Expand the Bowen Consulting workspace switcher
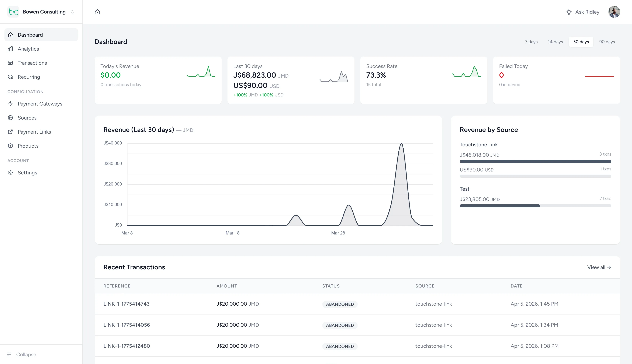 coord(72,11)
